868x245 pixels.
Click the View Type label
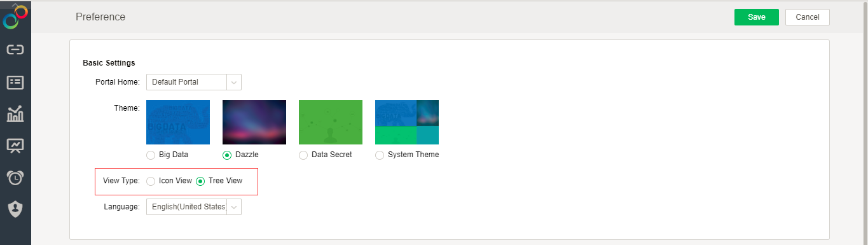[x=121, y=181]
